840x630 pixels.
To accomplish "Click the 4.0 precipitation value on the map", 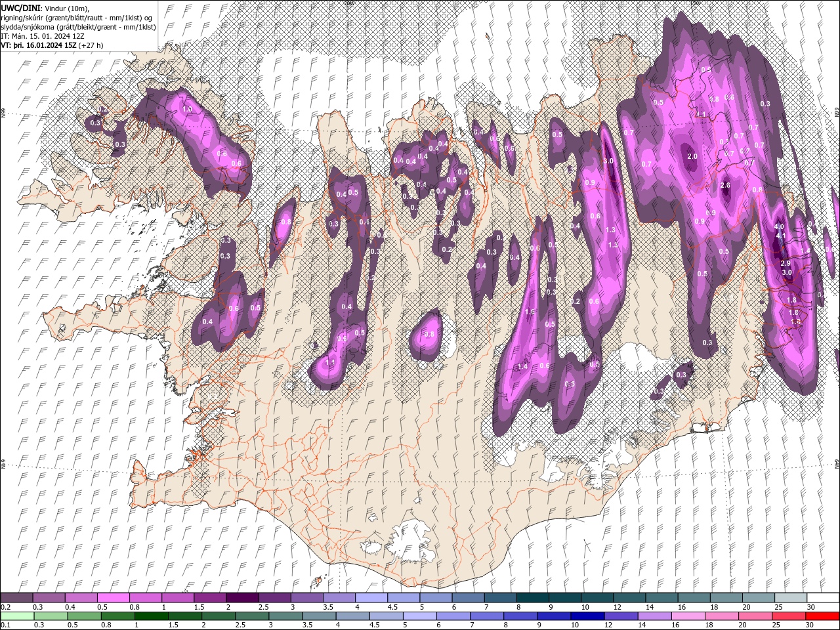I will 780,227.
